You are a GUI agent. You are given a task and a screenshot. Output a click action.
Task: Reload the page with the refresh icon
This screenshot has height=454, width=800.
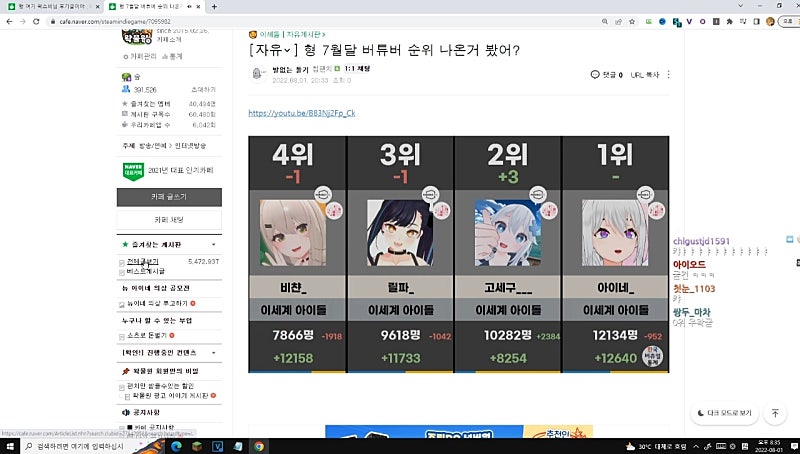tap(36, 21)
